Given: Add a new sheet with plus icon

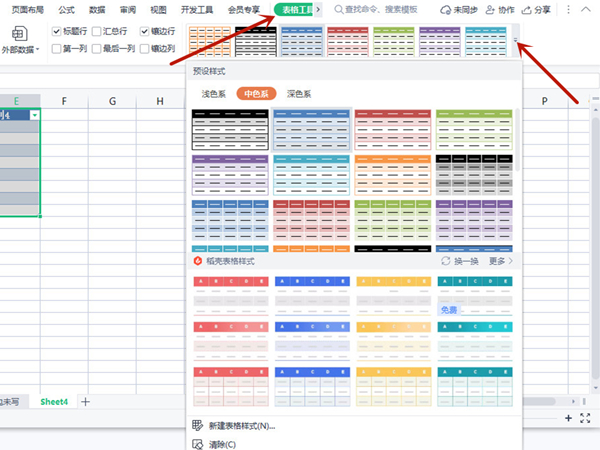Looking at the screenshot, I should 85,401.
